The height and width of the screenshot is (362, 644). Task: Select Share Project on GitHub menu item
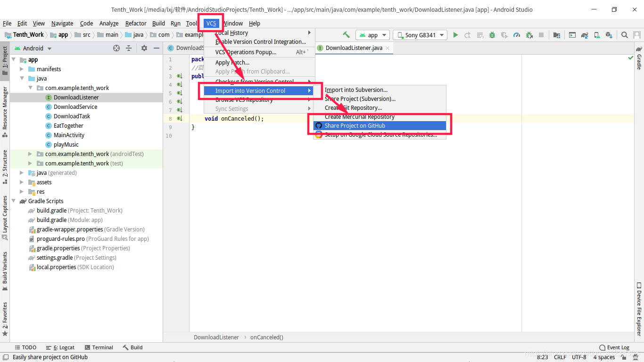point(380,126)
